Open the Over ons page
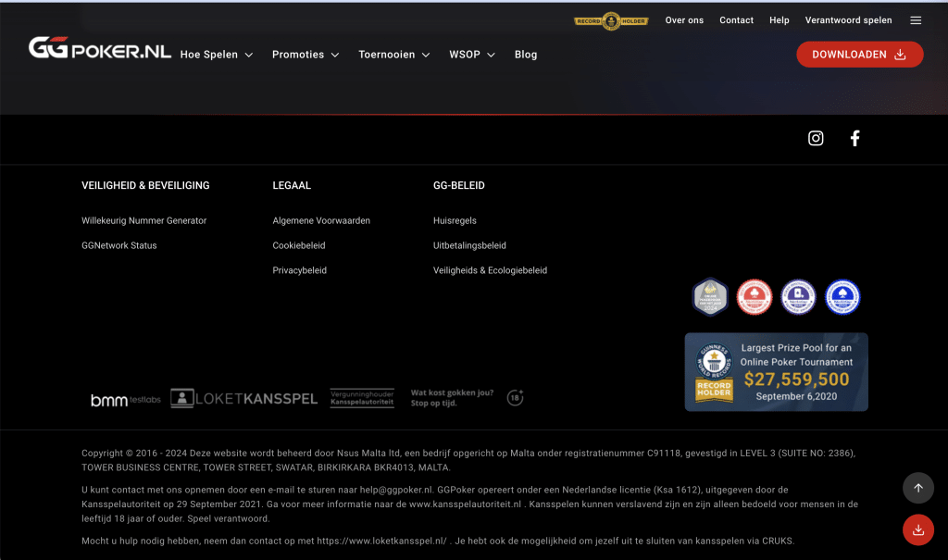The image size is (948, 560). point(684,20)
